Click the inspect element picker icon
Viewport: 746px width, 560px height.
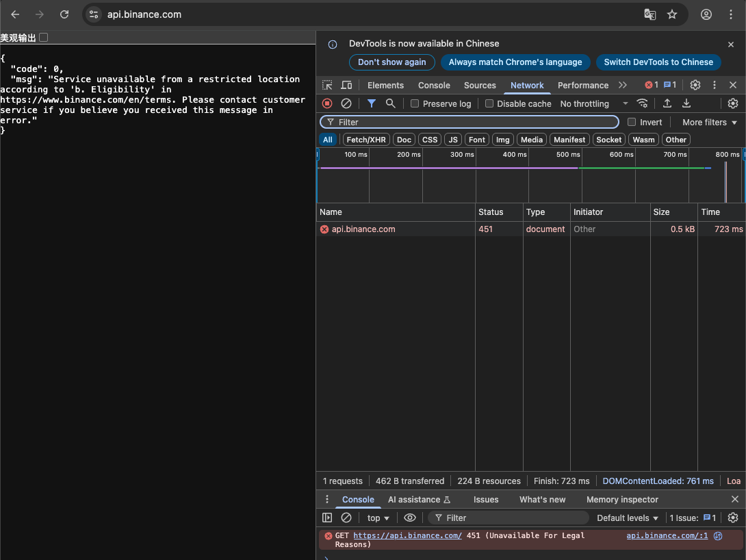327,85
